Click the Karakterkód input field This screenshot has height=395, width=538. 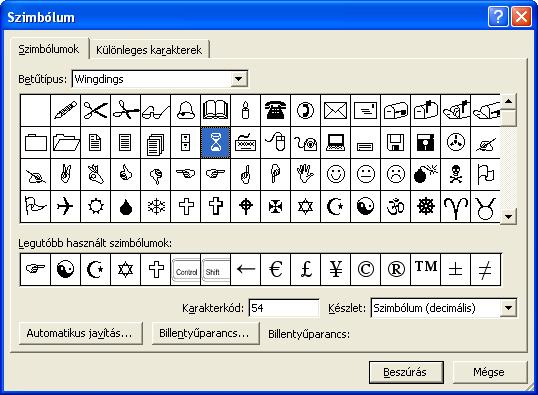coord(284,308)
